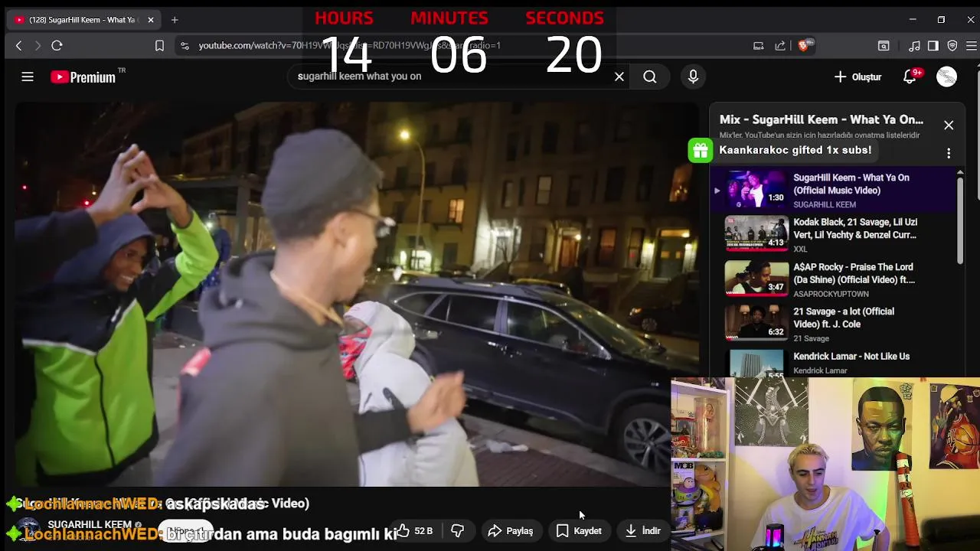The image size is (980, 551).
Task: Dislike the video with thumbs down
Action: [x=457, y=530]
